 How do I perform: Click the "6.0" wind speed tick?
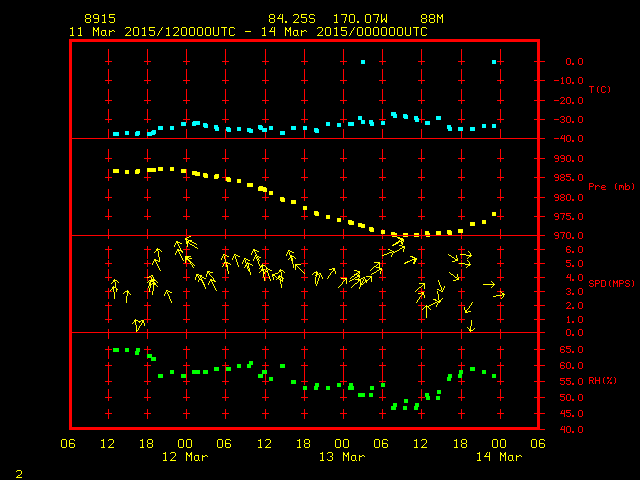(x=574, y=250)
